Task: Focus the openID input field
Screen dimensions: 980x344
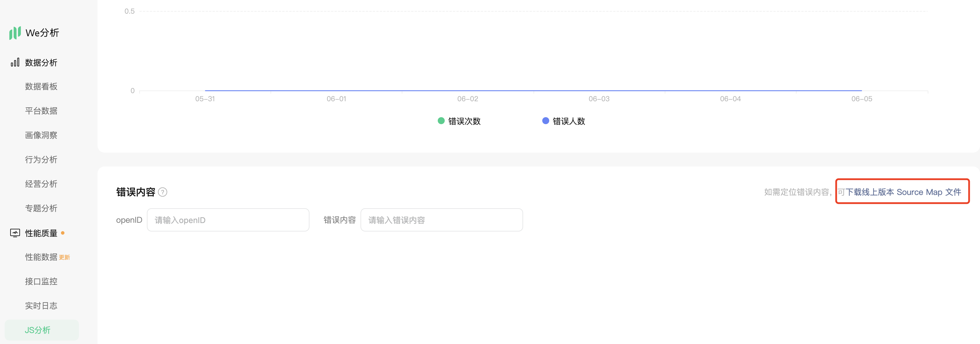Action: coord(228,220)
